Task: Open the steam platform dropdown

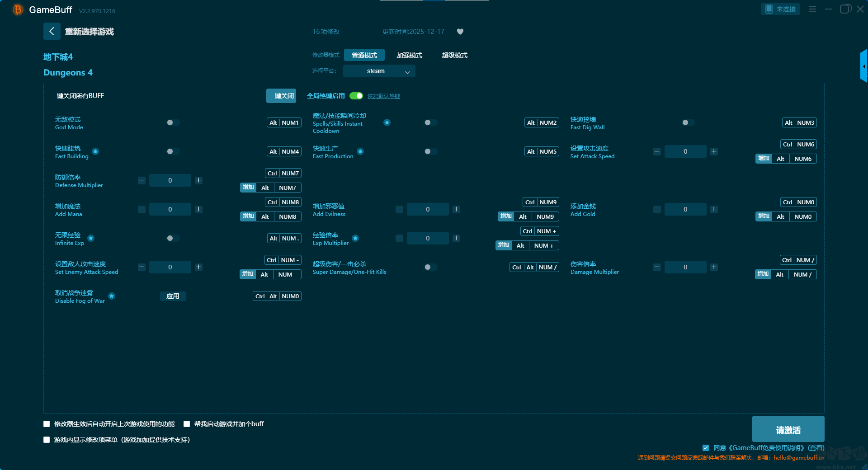Action: [x=379, y=71]
